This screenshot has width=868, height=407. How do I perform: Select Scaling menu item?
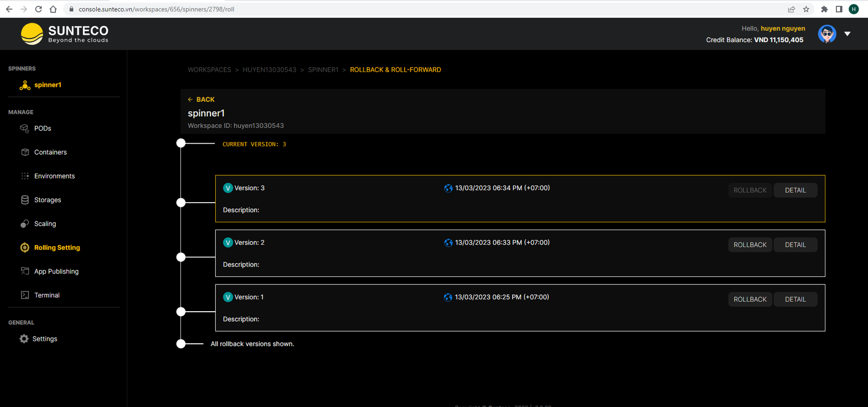(x=45, y=224)
